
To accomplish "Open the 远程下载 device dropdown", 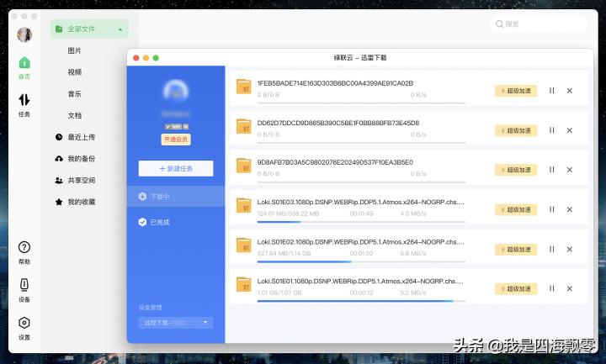I will [x=176, y=322].
